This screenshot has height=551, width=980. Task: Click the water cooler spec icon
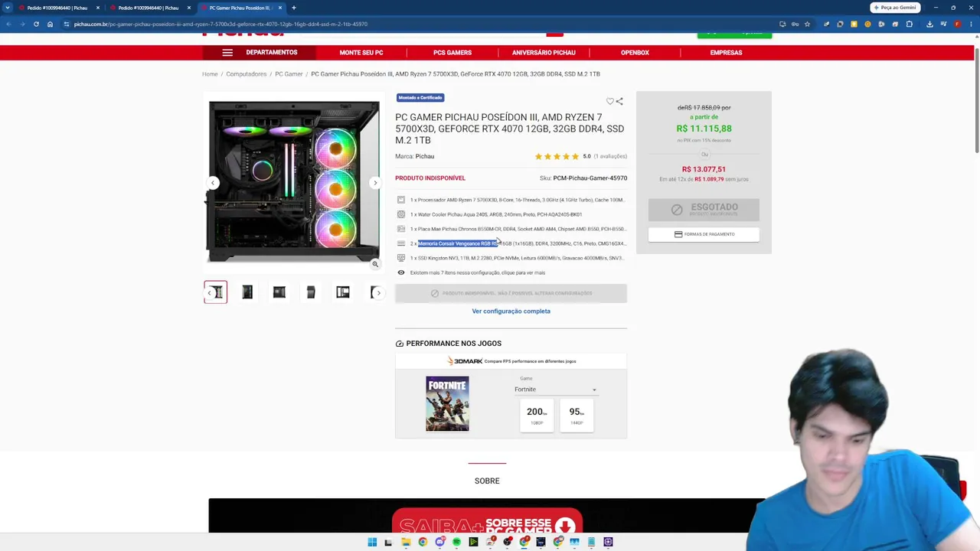400,214
